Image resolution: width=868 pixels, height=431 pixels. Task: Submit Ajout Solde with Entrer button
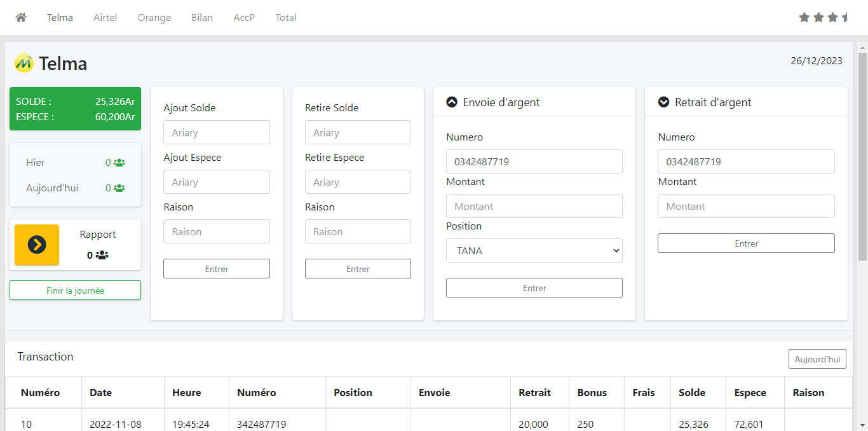tap(216, 269)
